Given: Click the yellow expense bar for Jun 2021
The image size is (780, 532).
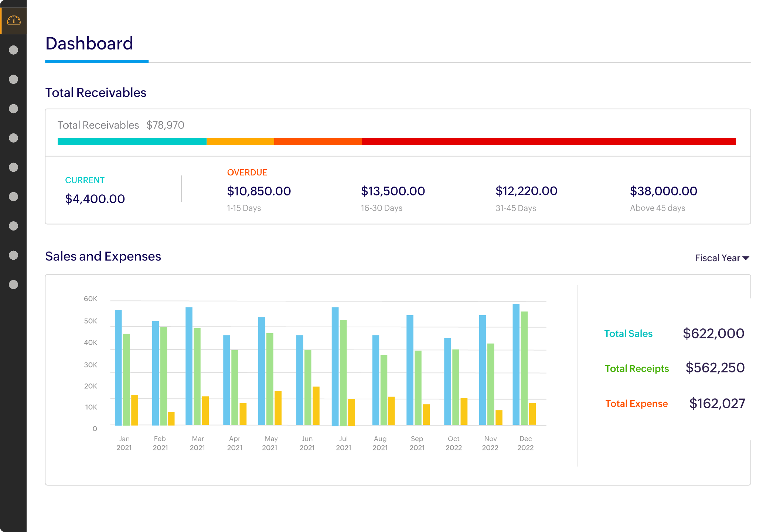Looking at the screenshot, I should point(316,406).
